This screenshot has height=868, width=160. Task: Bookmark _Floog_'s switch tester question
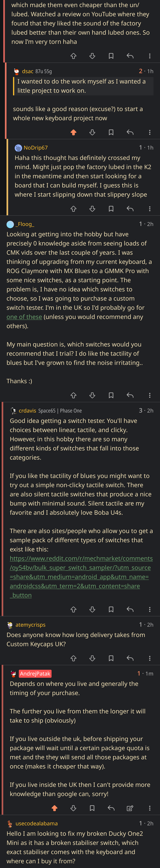pos(111,395)
